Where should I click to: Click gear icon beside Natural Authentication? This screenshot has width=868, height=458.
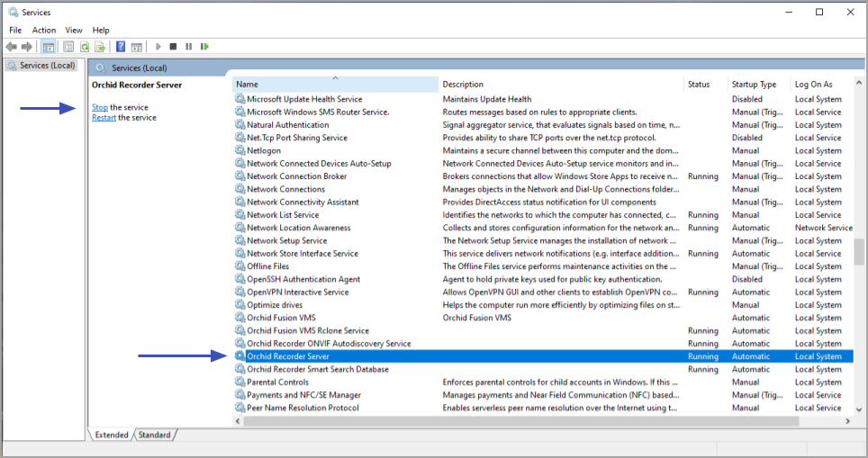coord(240,124)
